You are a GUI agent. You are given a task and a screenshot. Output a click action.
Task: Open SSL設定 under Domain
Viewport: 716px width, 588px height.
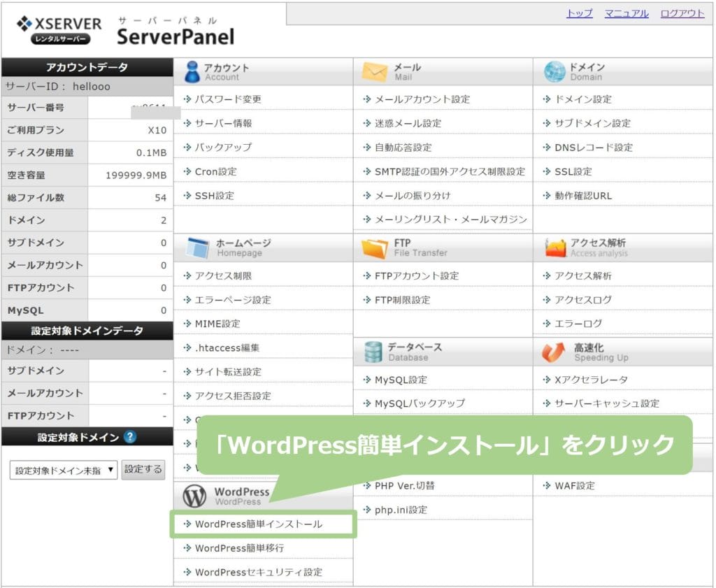[x=573, y=171]
